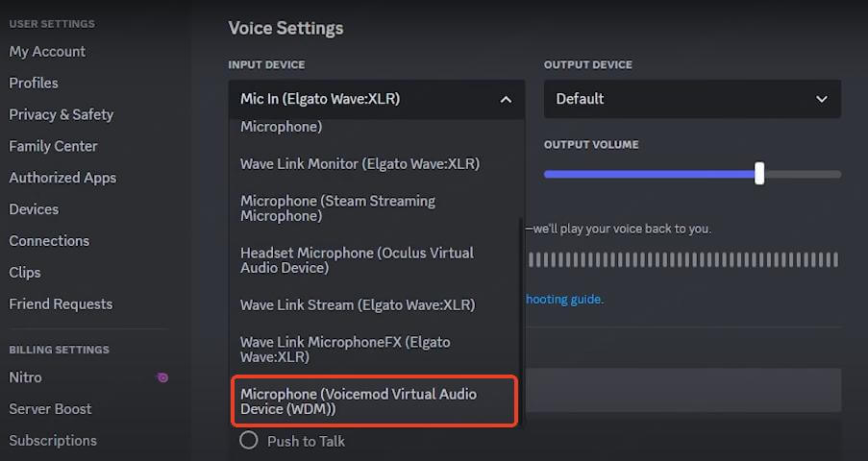
Task: Select Wave Link Monitor input option
Action: pyautogui.click(x=360, y=163)
